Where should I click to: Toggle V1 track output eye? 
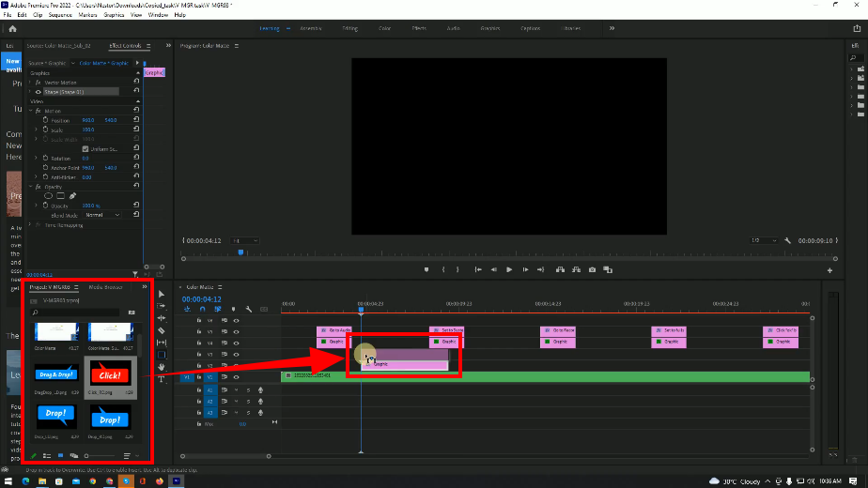(237, 377)
